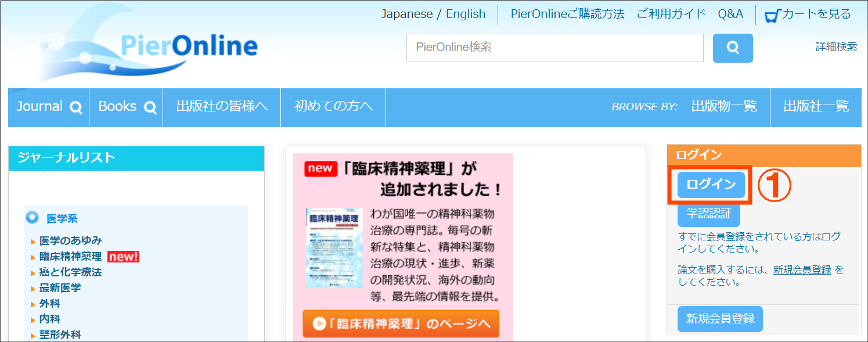
Task: Click the shopping cart icon
Action: tap(772, 15)
